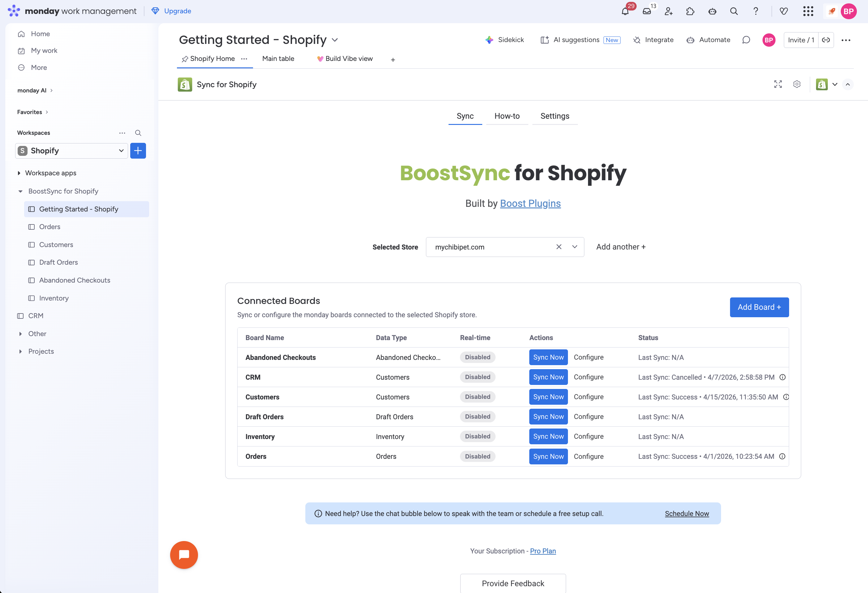Open the help question mark
This screenshot has width=868, height=593.
click(756, 11)
